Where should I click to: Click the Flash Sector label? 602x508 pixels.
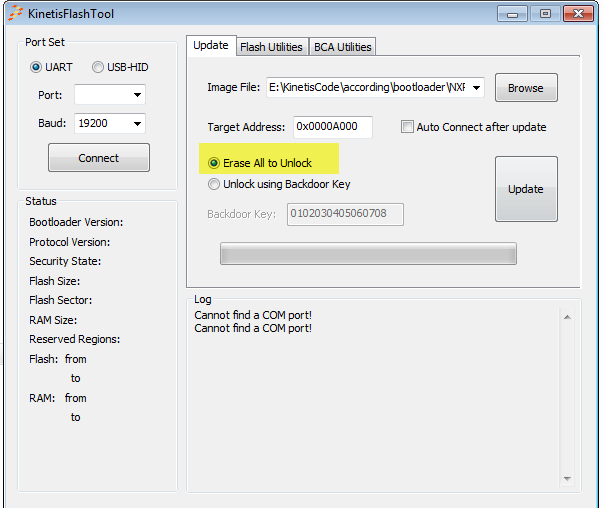pyautogui.click(x=61, y=300)
